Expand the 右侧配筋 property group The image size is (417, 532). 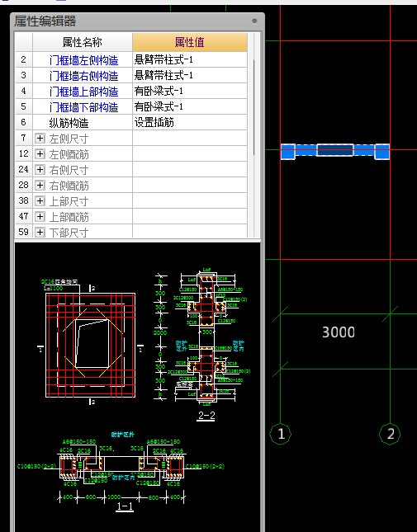[x=40, y=186]
